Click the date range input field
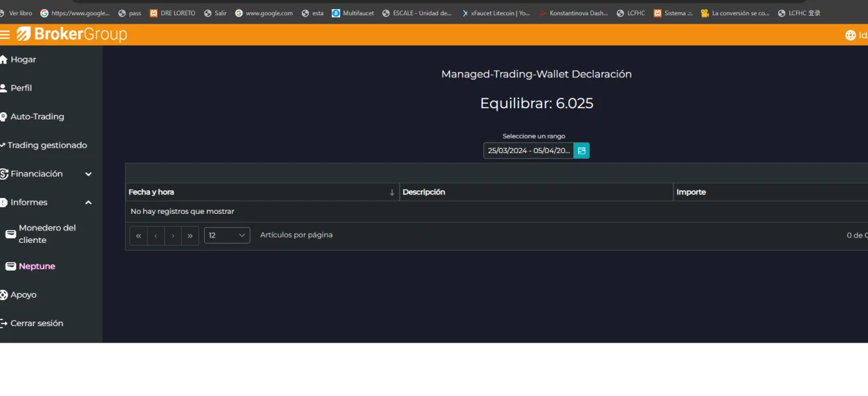 pyautogui.click(x=528, y=150)
